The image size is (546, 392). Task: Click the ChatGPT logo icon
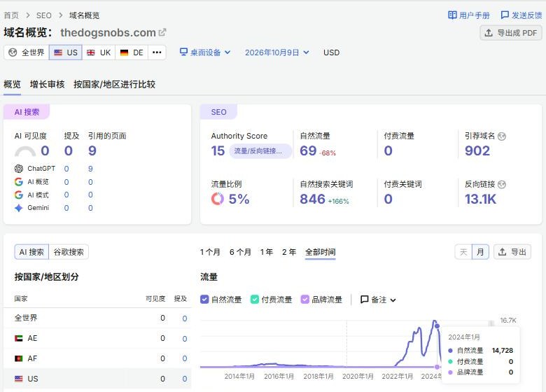click(x=19, y=169)
